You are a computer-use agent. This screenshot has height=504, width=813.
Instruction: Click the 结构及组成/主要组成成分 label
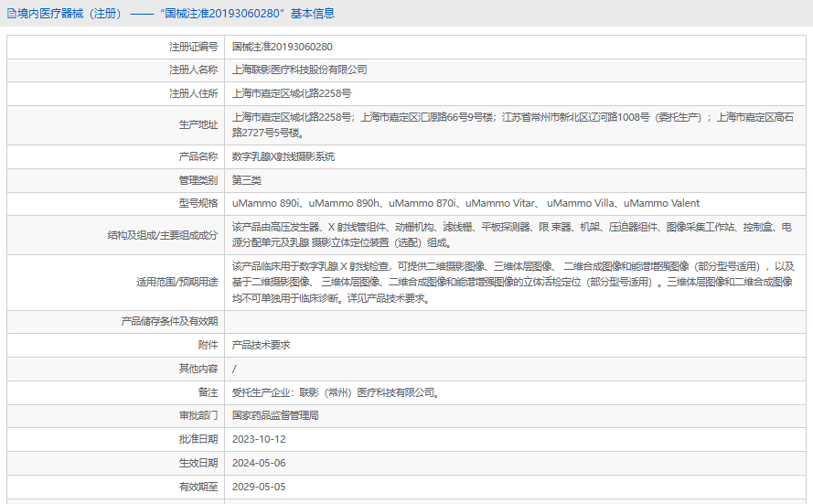click(x=163, y=235)
